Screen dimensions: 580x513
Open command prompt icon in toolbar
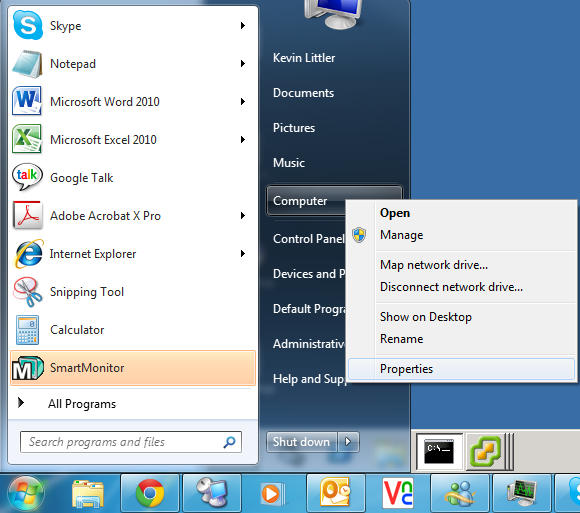click(439, 452)
